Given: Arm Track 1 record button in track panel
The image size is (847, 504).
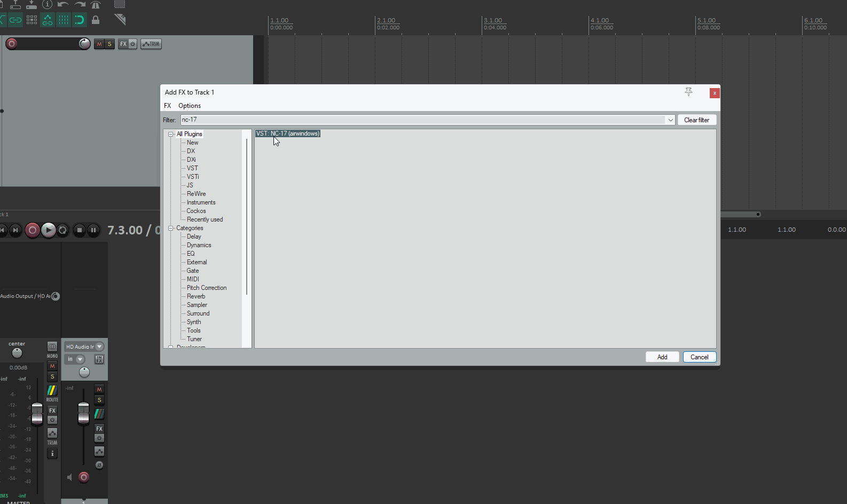Looking at the screenshot, I should click(x=11, y=44).
